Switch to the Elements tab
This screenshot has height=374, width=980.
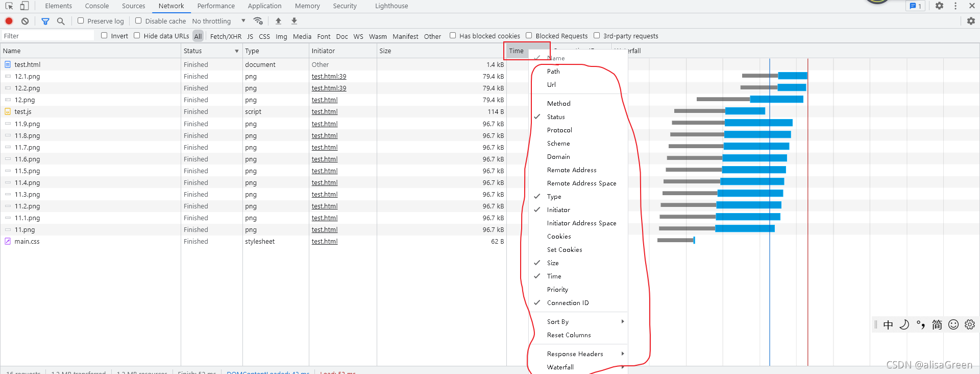tap(59, 6)
